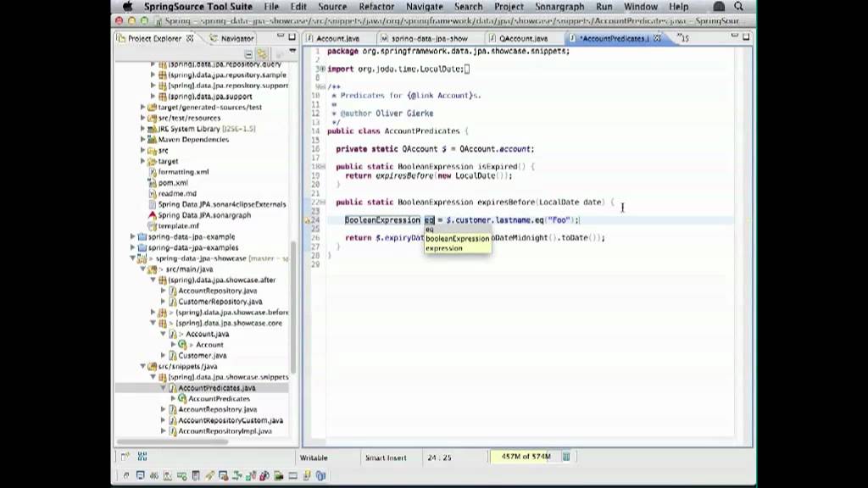
Task: Click the blue grid icon in status bar
Action: 142,457
